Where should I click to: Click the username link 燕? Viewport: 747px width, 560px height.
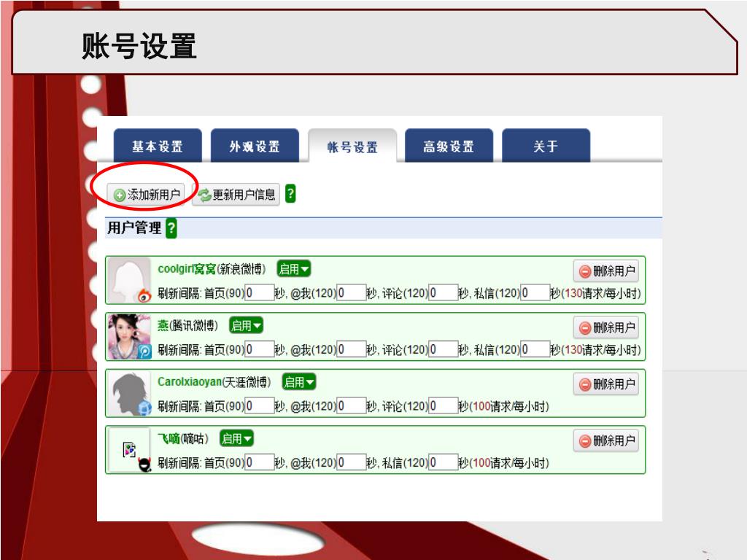click(163, 326)
